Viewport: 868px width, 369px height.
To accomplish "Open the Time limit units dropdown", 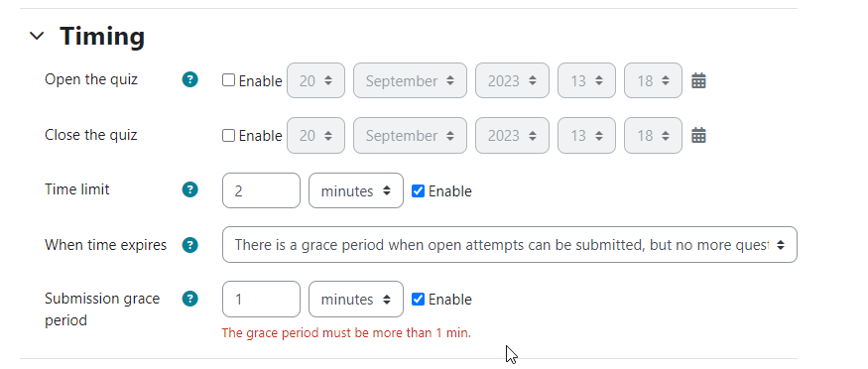I will (x=356, y=190).
